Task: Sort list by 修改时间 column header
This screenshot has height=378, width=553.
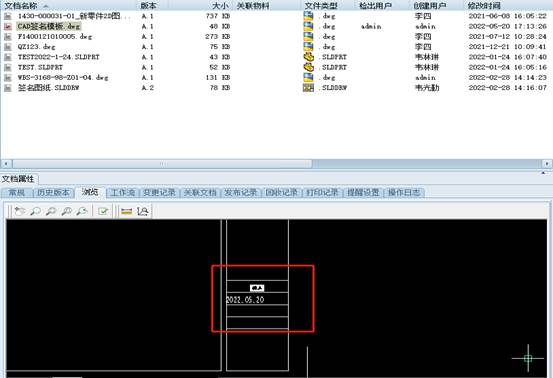Action: coord(484,6)
